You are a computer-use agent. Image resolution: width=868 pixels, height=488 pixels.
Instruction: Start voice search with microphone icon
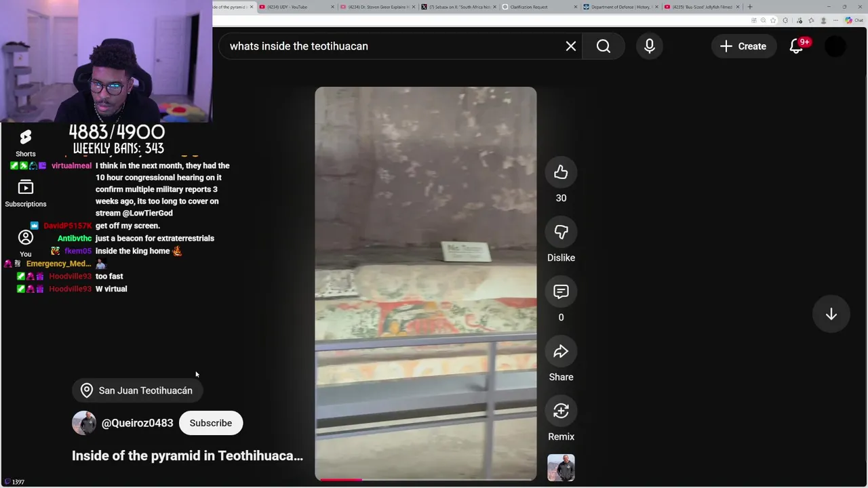[649, 46]
